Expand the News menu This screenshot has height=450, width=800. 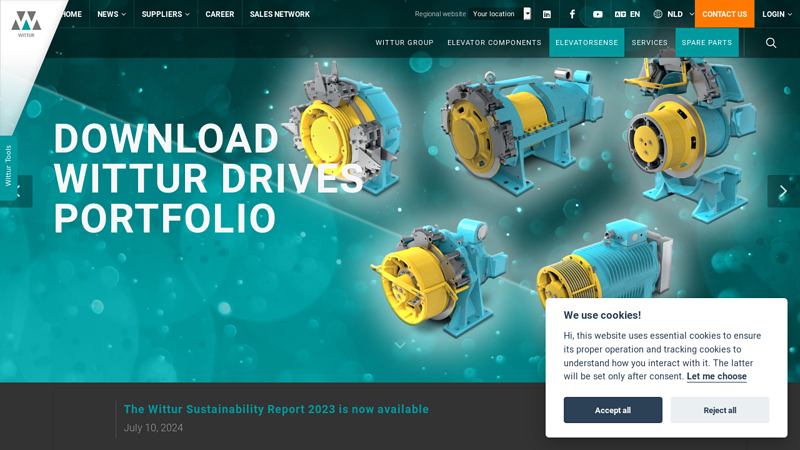(111, 14)
